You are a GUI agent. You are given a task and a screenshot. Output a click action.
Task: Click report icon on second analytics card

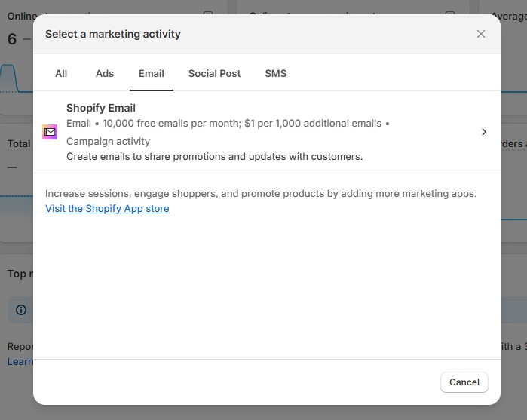coord(450,14)
